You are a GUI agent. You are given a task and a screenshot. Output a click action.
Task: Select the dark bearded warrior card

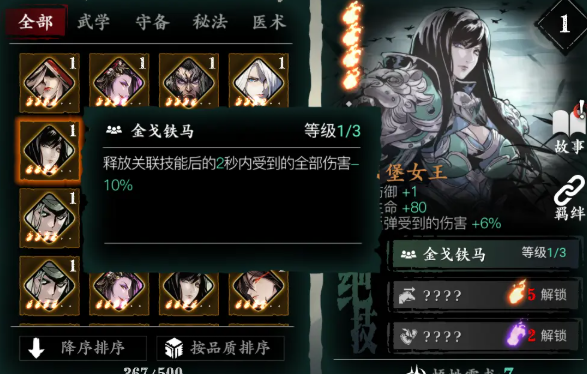(x=189, y=82)
